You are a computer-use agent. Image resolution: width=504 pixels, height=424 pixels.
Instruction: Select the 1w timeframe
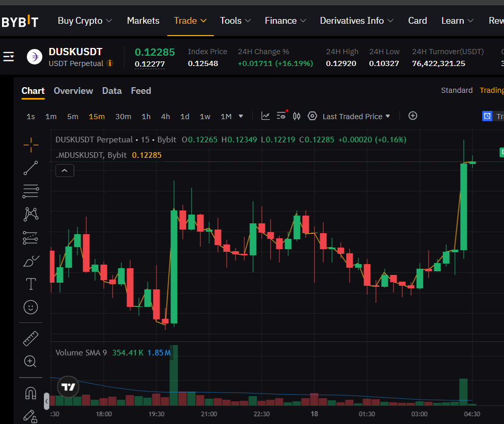204,117
